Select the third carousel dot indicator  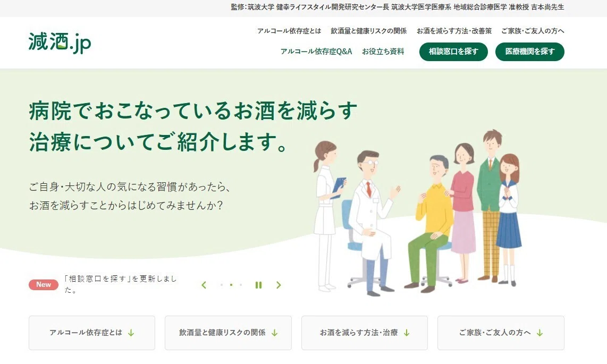pyautogui.click(x=241, y=285)
